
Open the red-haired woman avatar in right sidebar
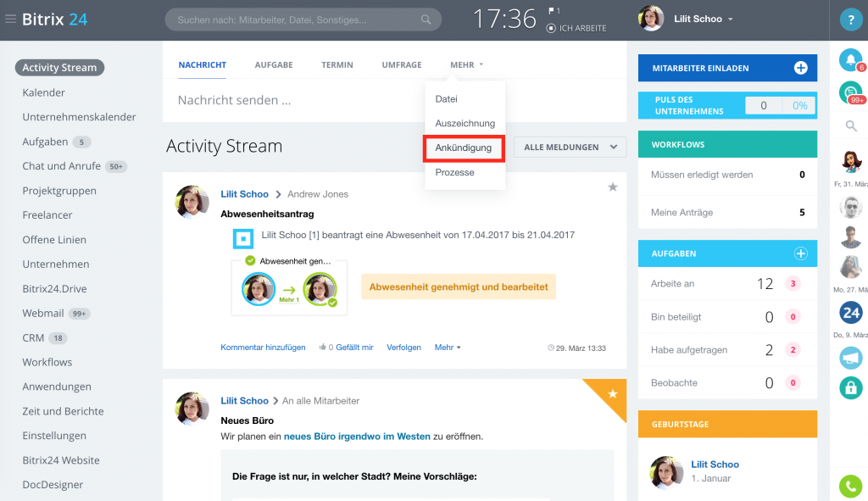(x=851, y=162)
